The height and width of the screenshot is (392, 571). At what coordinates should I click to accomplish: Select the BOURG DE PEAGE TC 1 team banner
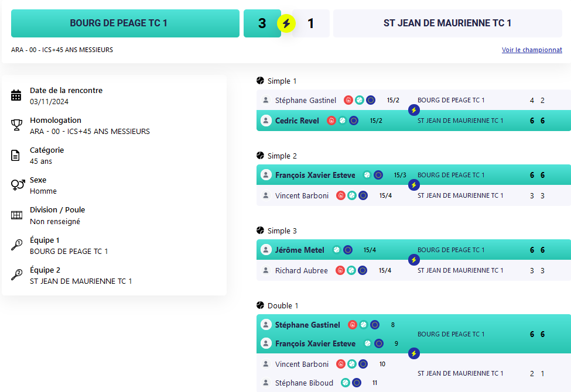(x=125, y=23)
